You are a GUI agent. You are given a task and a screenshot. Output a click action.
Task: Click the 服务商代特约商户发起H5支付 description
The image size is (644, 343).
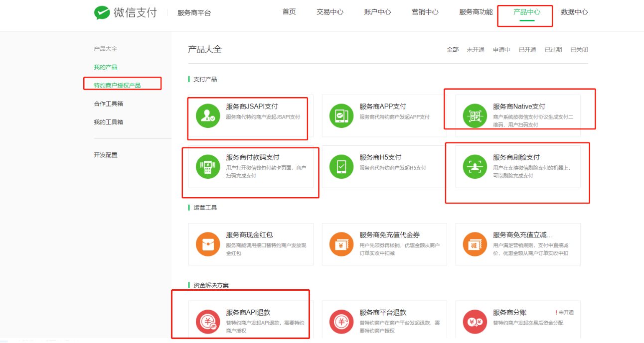coord(393,168)
